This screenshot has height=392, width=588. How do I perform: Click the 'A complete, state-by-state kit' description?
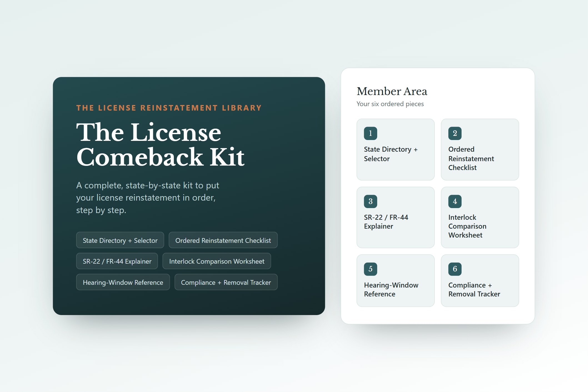pyautogui.click(x=148, y=198)
